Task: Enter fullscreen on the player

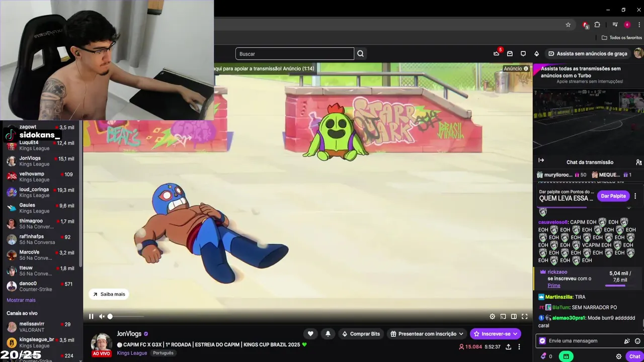Action: pos(524,316)
